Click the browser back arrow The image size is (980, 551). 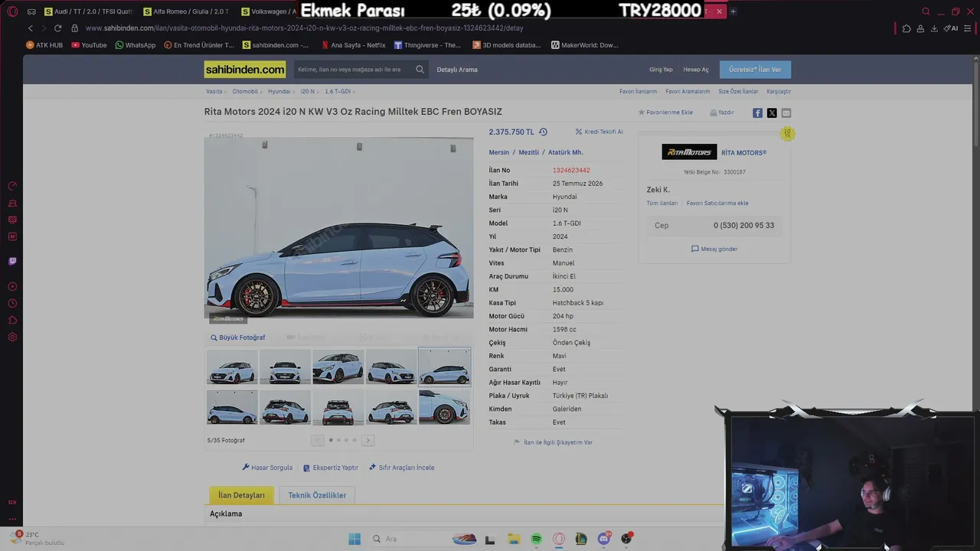tap(31, 28)
